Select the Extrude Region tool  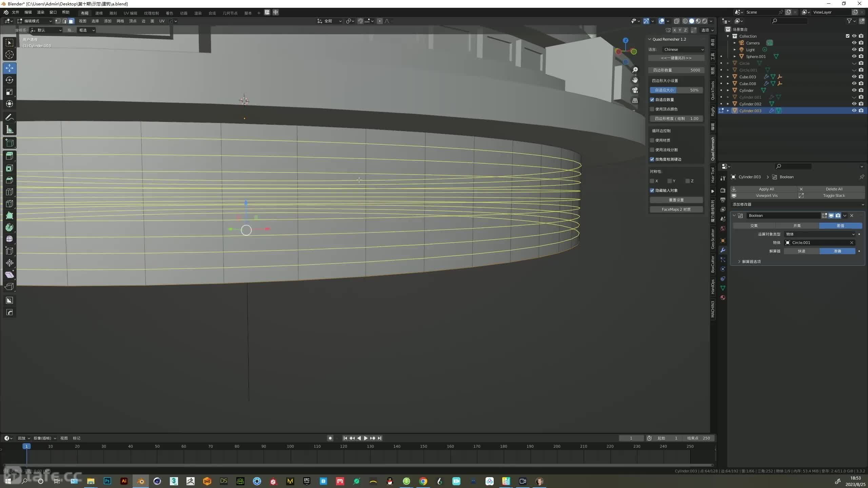9,156
